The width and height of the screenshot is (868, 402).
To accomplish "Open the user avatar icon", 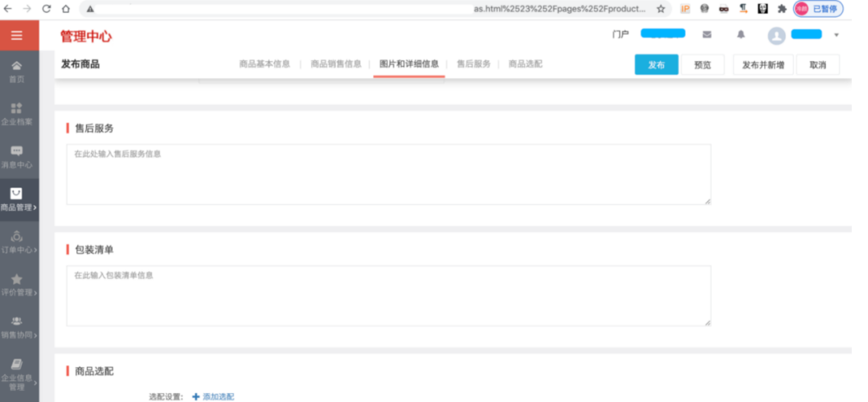I will pyautogui.click(x=776, y=36).
